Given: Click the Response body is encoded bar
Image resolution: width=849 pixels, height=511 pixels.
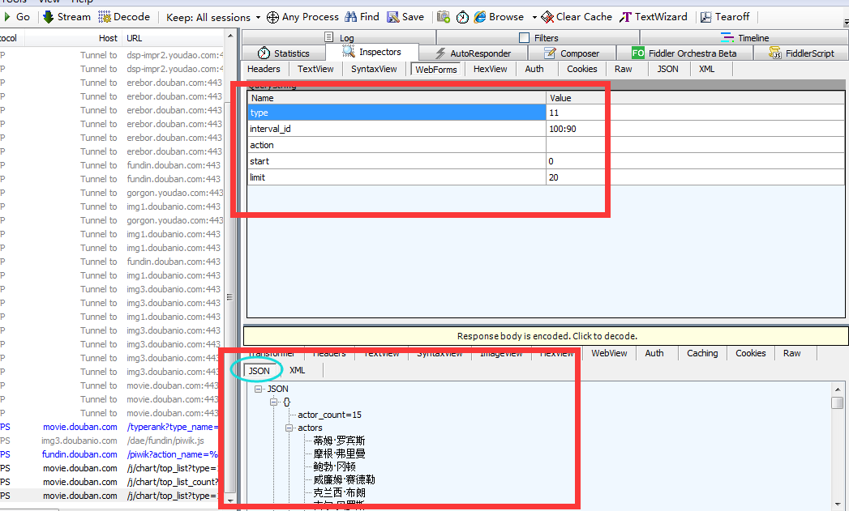Looking at the screenshot, I should (x=546, y=336).
